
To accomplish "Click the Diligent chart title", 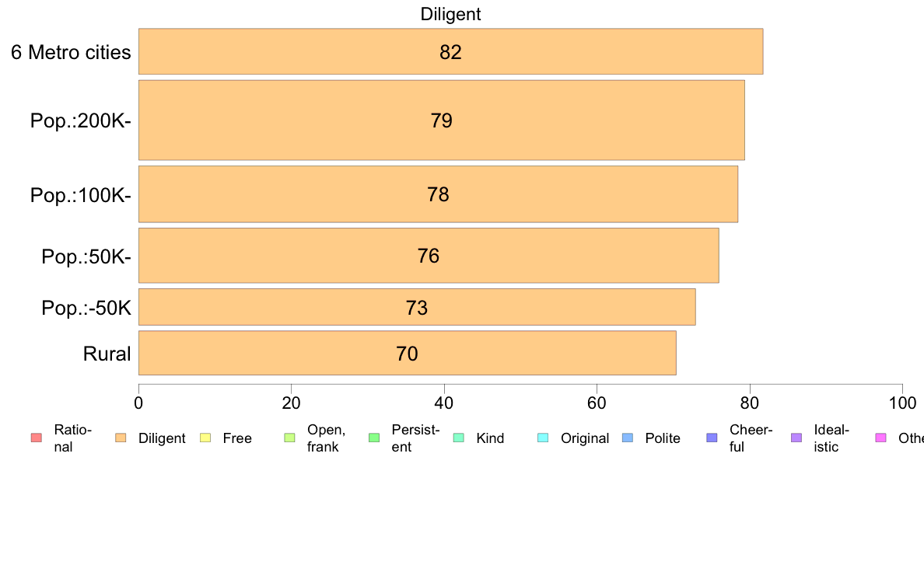I will click(x=450, y=14).
